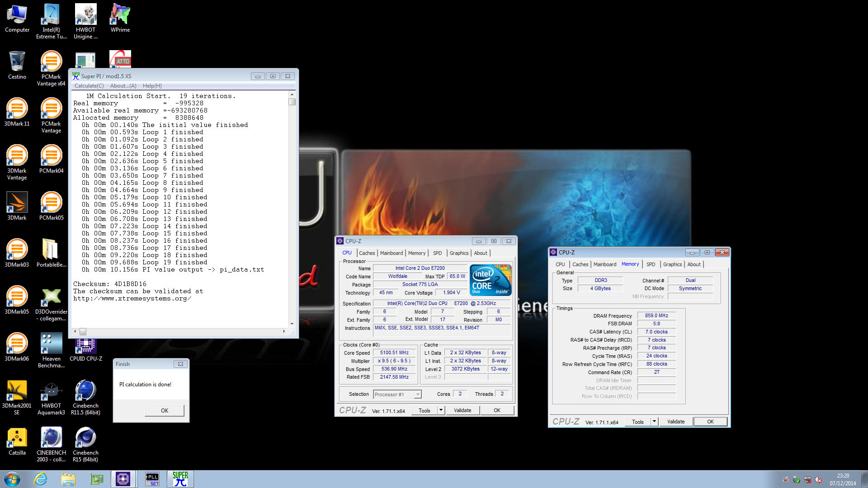The width and height of the screenshot is (868, 488).
Task: Click Tools button in right CPU-Z
Action: (638, 422)
